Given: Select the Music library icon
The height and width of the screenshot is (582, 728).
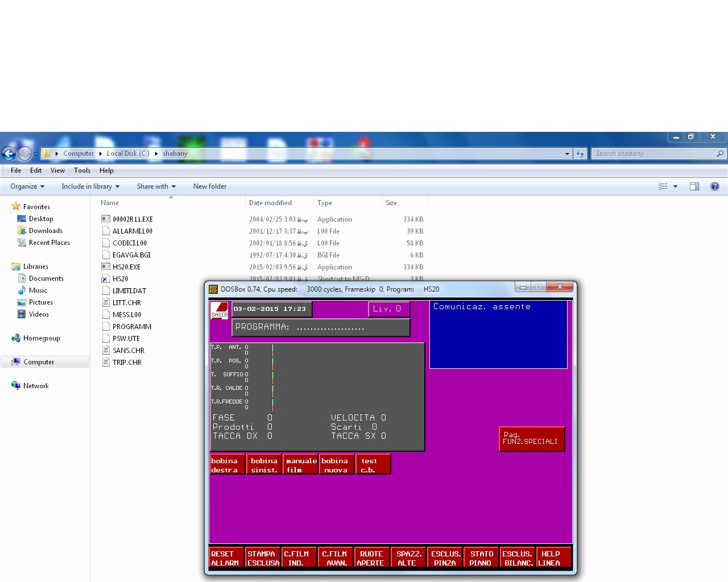Looking at the screenshot, I should coord(22,290).
